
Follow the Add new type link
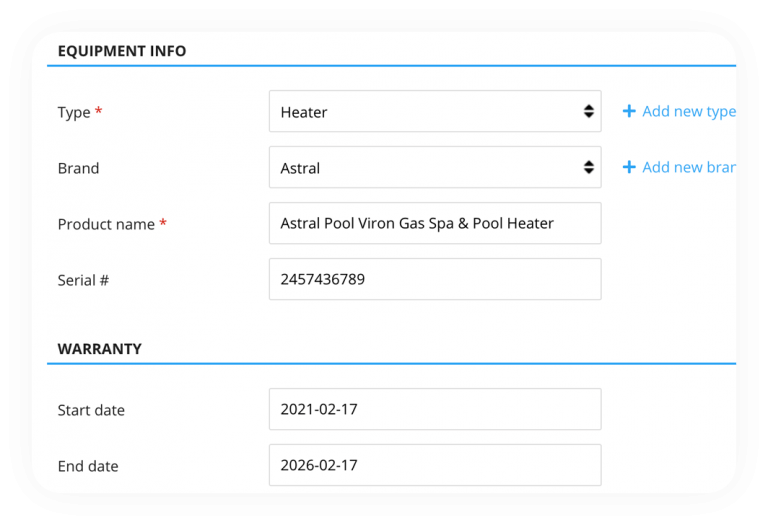688,112
